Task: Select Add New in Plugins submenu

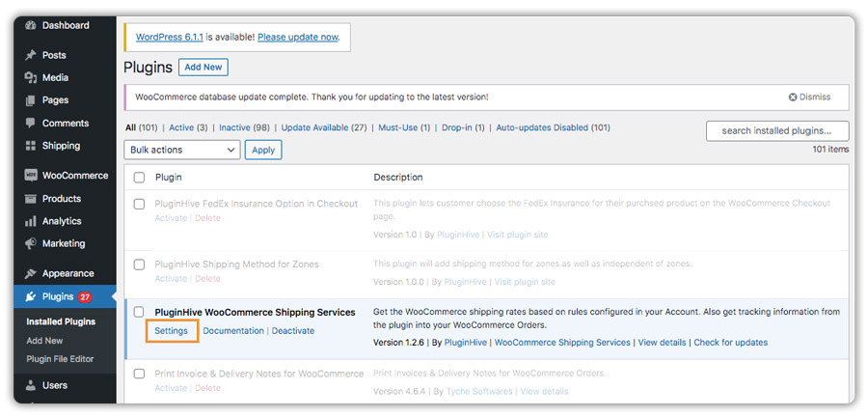Action: (x=44, y=341)
